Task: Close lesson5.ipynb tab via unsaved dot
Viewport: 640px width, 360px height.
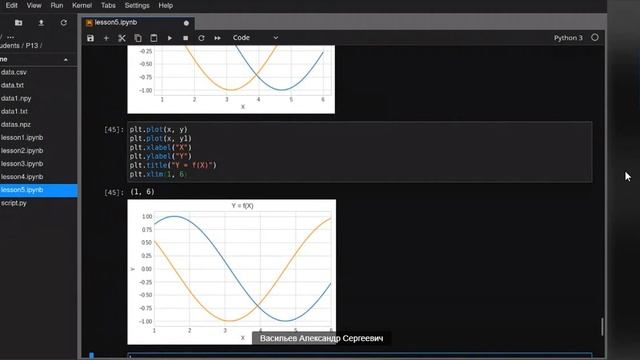Action: [x=186, y=23]
